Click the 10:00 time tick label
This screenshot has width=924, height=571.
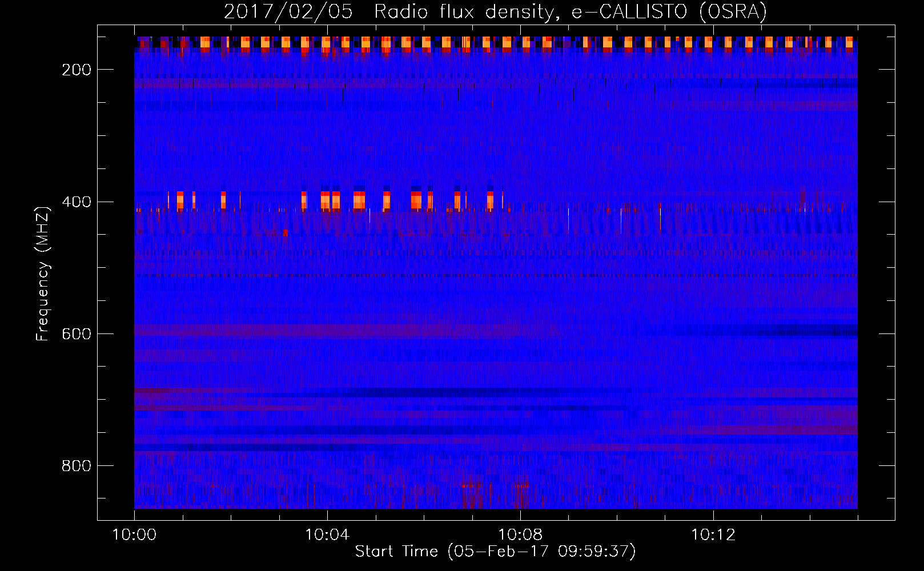(134, 534)
